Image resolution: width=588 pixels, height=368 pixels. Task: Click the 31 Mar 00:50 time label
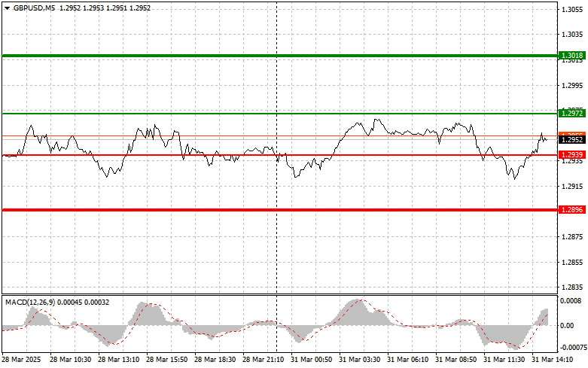point(311,360)
